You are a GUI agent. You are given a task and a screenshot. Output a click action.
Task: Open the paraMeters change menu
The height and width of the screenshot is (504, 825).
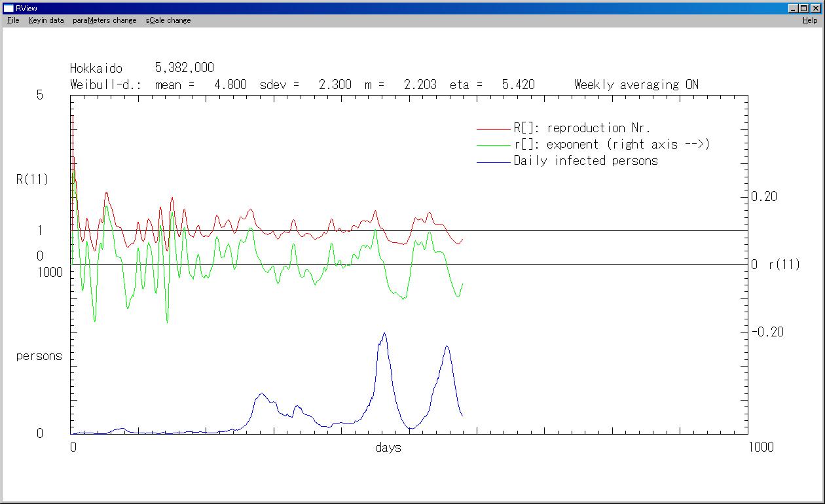pos(104,20)
